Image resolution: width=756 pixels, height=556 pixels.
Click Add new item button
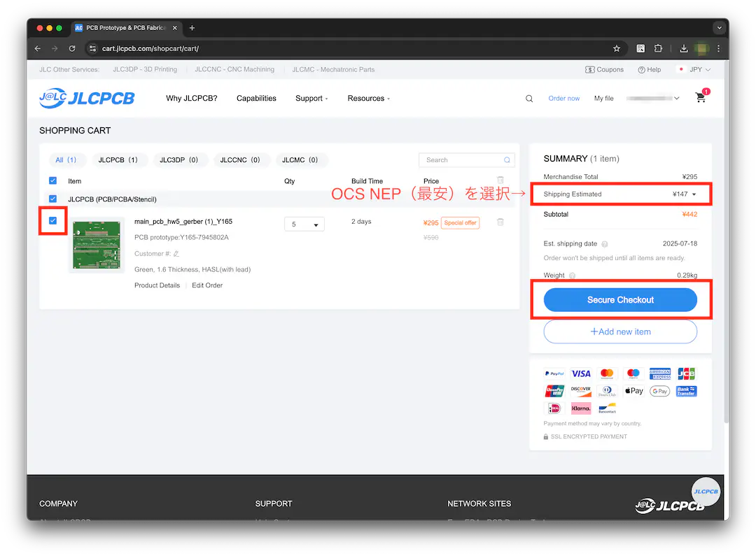click(620, 332)
